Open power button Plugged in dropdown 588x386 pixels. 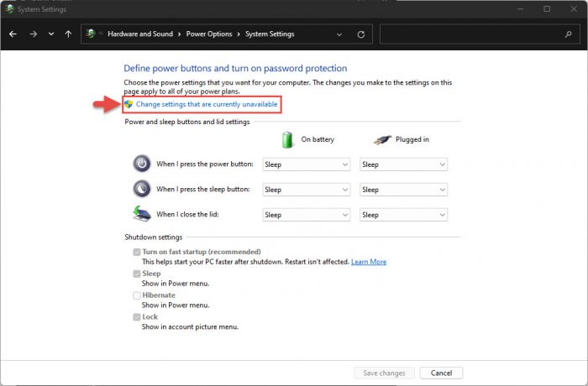click(x=403, y=164)
